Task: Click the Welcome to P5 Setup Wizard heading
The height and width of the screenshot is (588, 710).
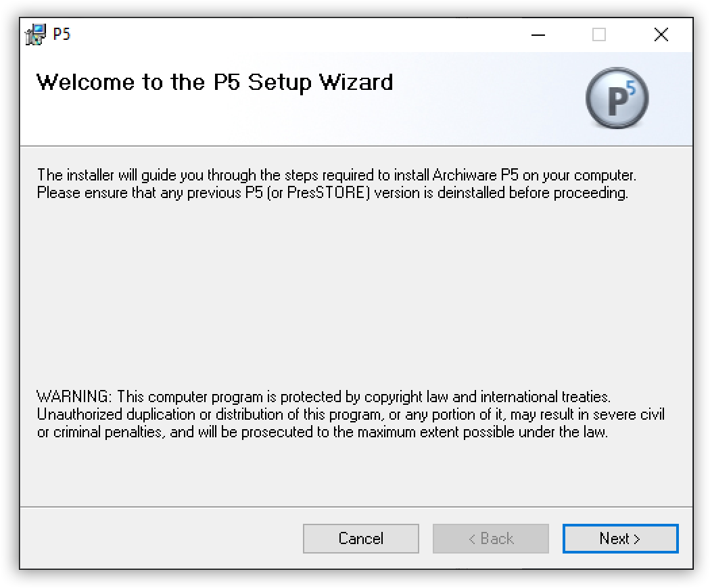Action: tap(214, 82)
